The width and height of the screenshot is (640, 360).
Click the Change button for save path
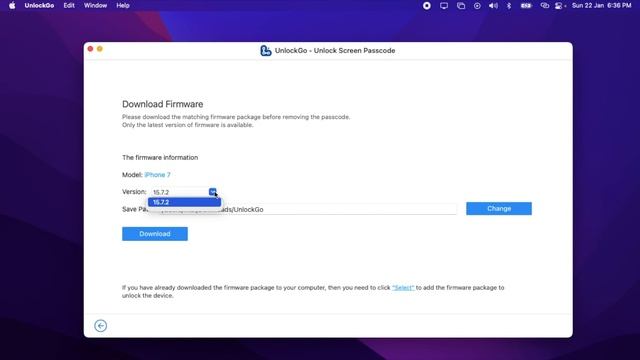[x=499, y=209]
